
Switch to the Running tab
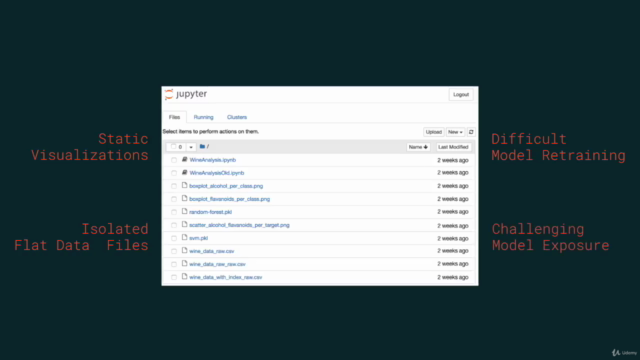[203, 117]
